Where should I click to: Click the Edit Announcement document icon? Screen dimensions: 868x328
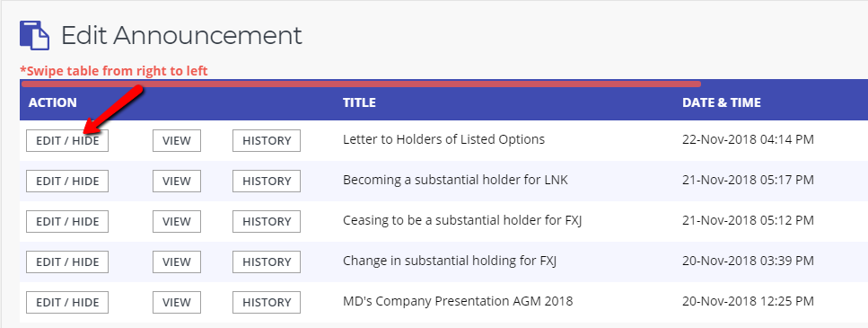[x=34, y=35]
